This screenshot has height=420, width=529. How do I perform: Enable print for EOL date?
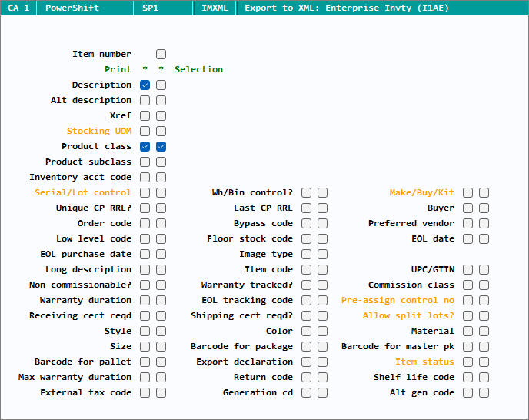(467, 238)
